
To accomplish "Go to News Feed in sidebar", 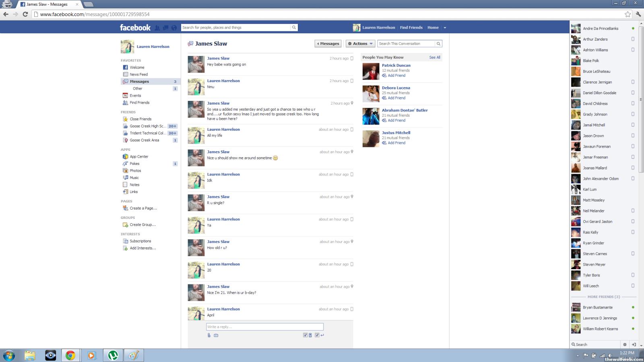I will click(138, 74).
